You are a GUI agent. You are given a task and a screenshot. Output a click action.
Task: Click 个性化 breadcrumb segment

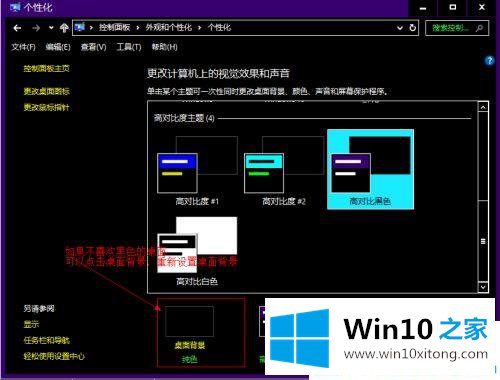219,27
